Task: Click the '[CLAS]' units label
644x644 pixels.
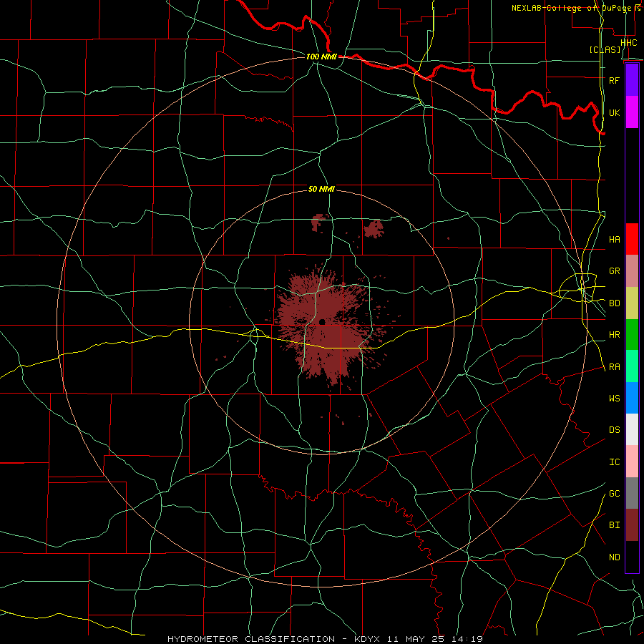Action: click(605, 50)
